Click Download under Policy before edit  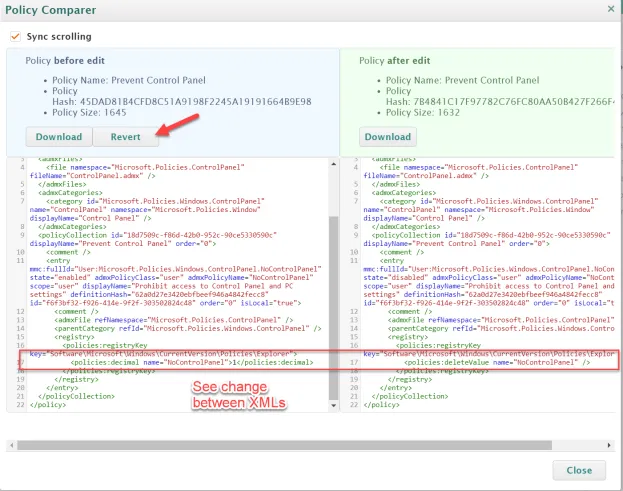coord(59,137)
